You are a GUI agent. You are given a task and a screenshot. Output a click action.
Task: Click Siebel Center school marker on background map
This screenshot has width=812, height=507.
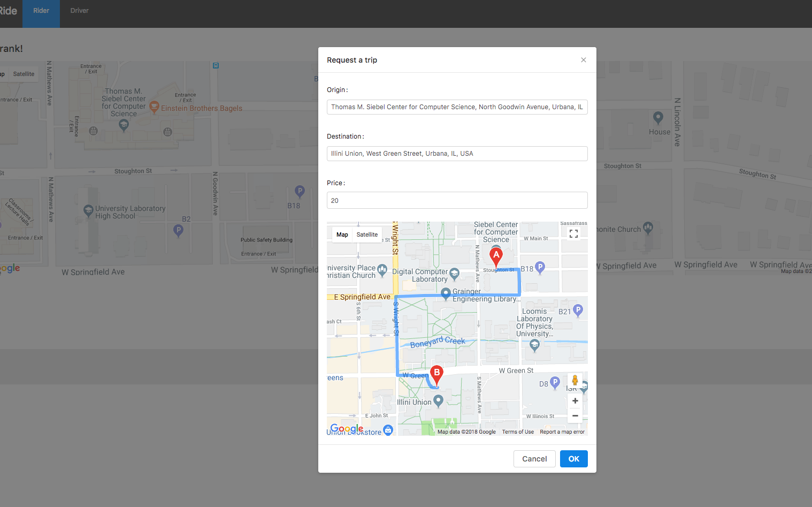pyautogui.click(x=124, y=125)
